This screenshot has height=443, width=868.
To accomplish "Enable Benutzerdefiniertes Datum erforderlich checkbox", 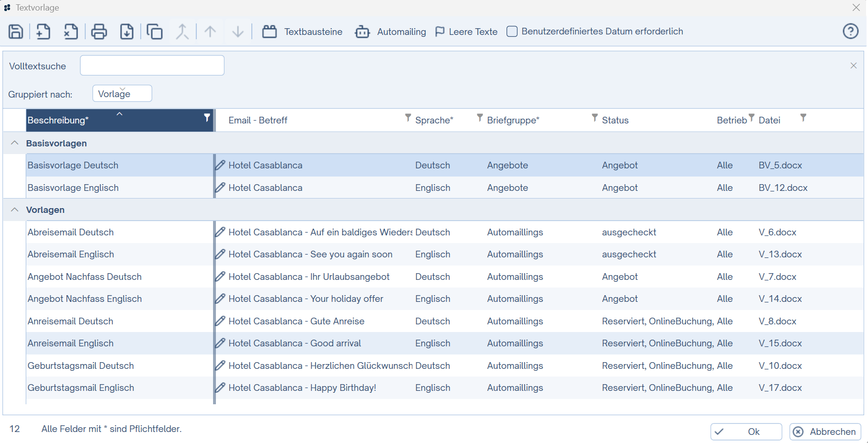I will pos(512,32).
